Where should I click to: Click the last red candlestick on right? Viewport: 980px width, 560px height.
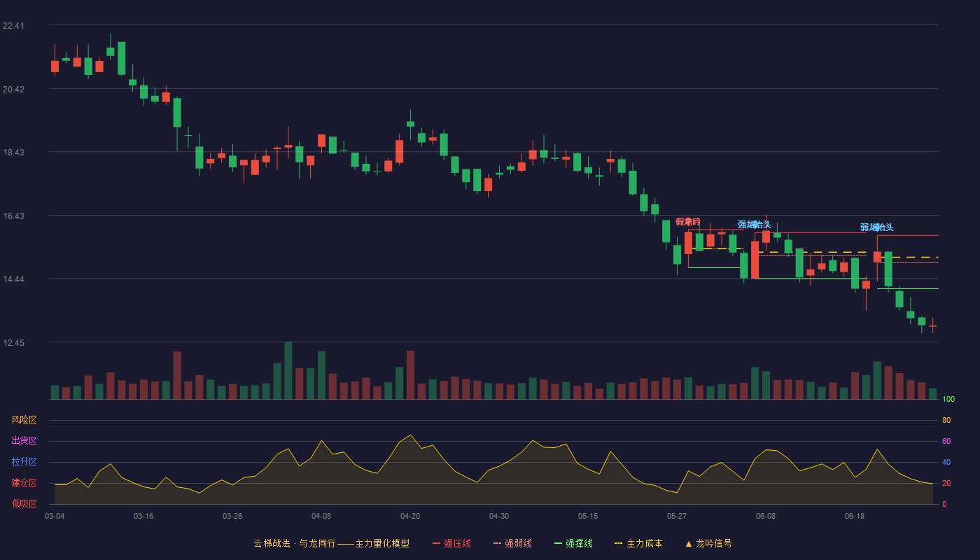click(x=932, y=326)
